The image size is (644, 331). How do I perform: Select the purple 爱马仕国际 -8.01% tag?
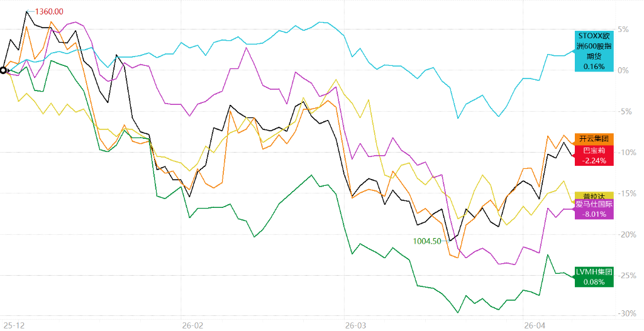click(594, 209)
